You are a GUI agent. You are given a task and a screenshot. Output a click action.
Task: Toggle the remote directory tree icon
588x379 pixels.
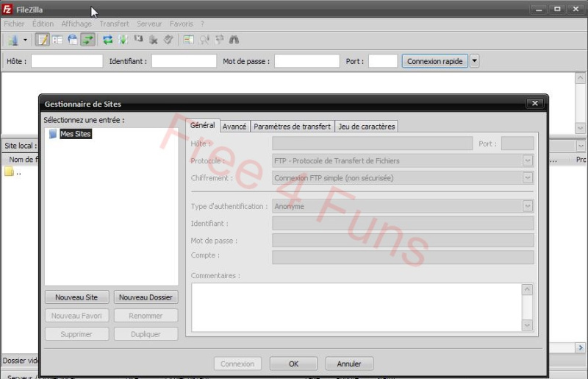pos(73,40)
